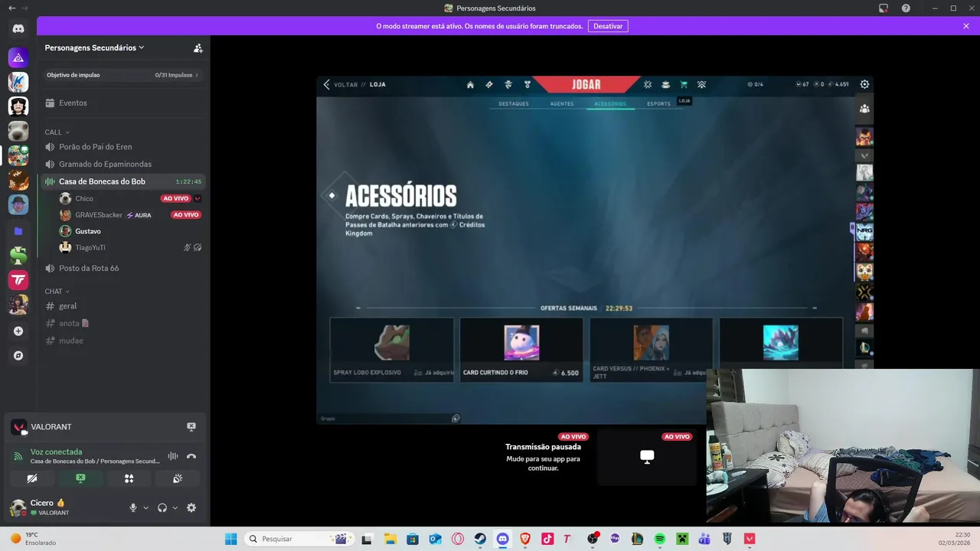Open Discord help question mark icon
This screenshot has height=551, width=980.
click(906, 8)
